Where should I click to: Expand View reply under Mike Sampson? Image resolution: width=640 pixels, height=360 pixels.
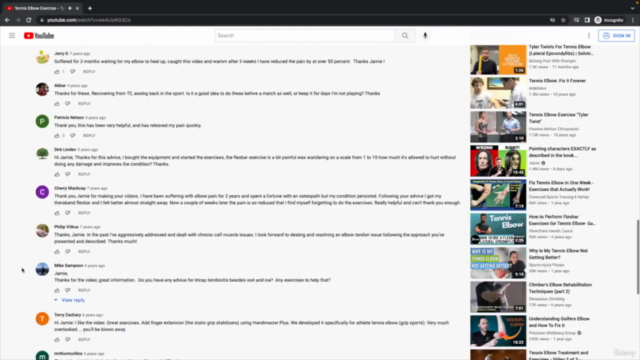click(70, 300)
